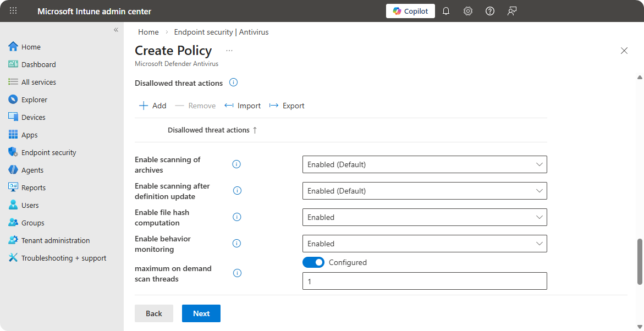Show info for Disallowed threat actions
The height and width of the screenshot is (331, 644).
tap(233, 83)
